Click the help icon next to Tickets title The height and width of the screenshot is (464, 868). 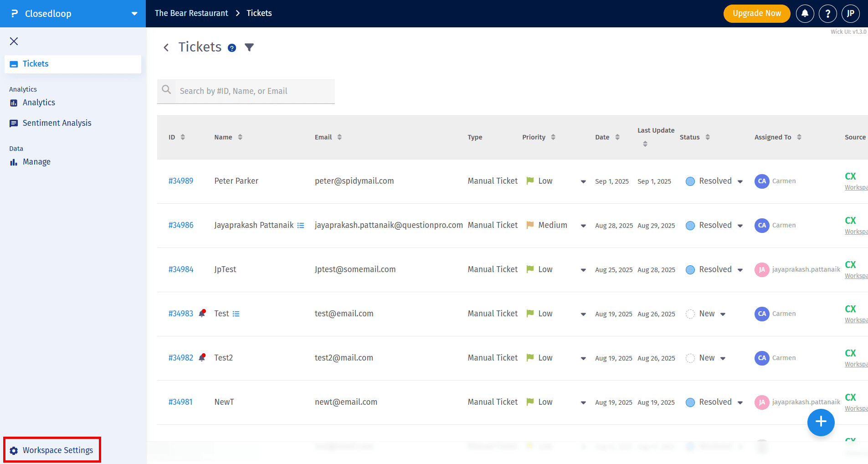click(x=232, y=48)
